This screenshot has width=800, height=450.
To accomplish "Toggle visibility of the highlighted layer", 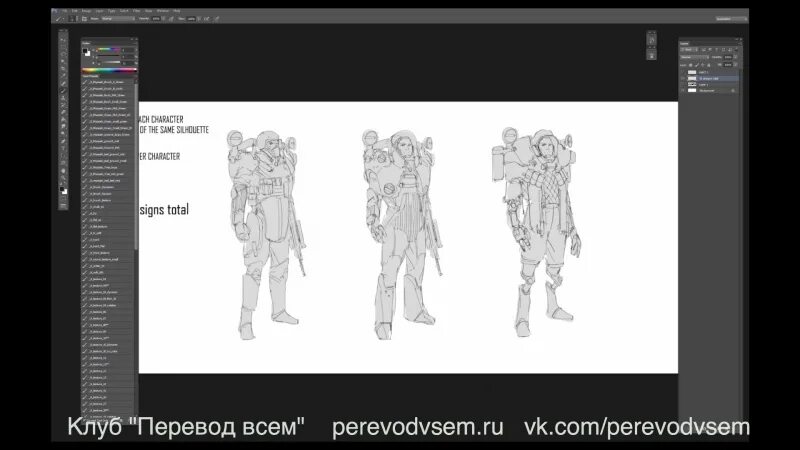I will (x=683, y=79).
